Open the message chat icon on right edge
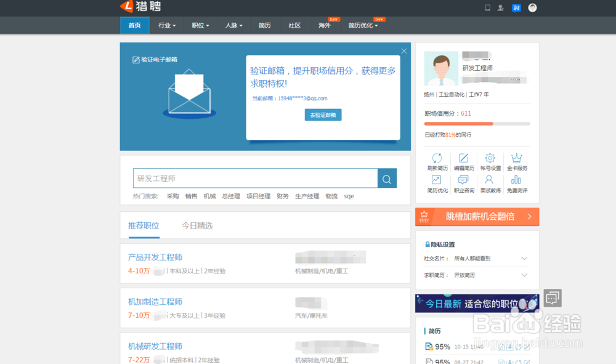616x364 pixels. coord(552,297)
